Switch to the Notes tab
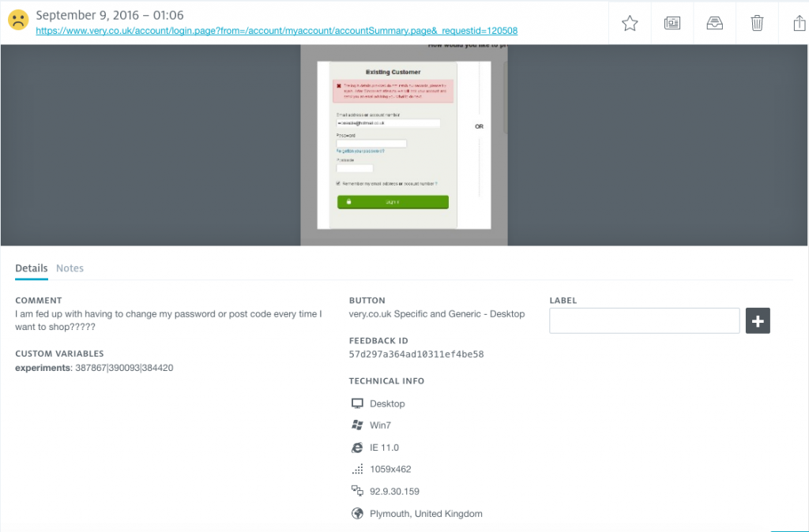The height and width of the screenshot is (532, 809). [x=70, y=268]
